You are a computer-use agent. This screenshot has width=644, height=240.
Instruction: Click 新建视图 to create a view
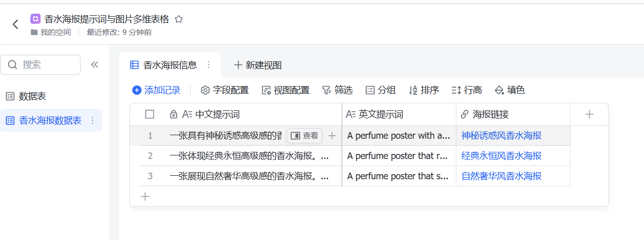point(258,65)
